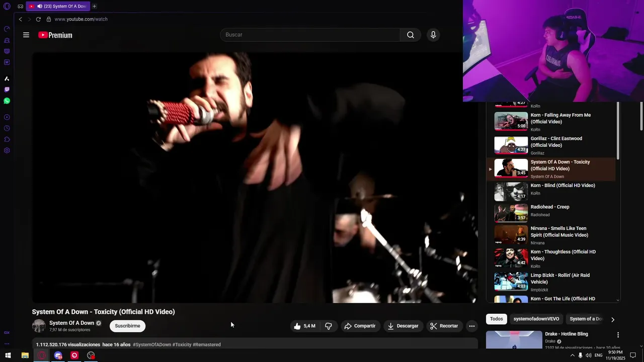This screenshot has width=644, height=362.
Task: Open File Explorer from the taskbar
Action: pyautogui.click(x=25, y=355)
